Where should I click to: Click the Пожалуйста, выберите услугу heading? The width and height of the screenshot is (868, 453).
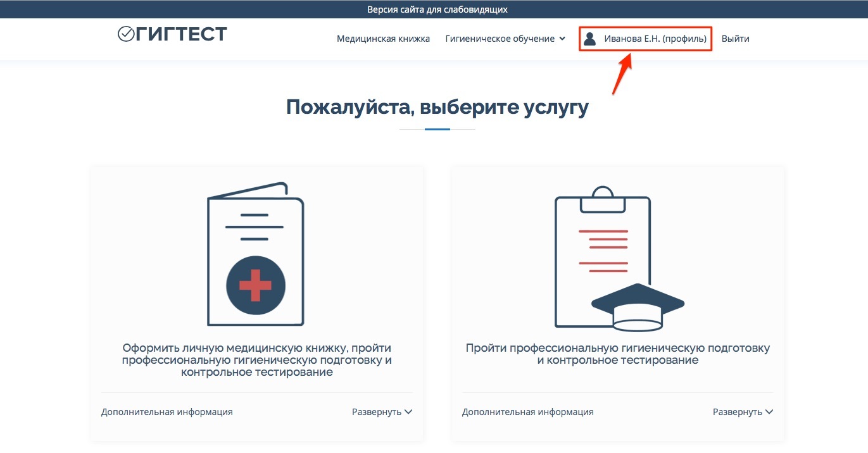[437, 107]
